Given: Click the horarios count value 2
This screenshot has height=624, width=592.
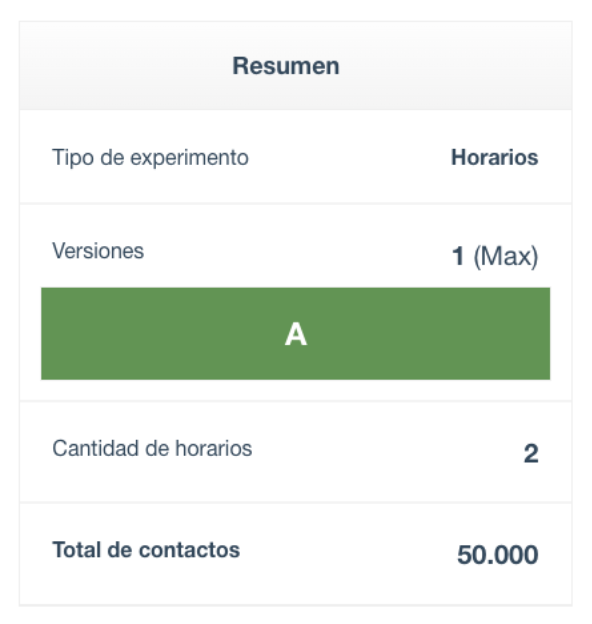Looking at the screenshot, I should (x=531, y=453).
